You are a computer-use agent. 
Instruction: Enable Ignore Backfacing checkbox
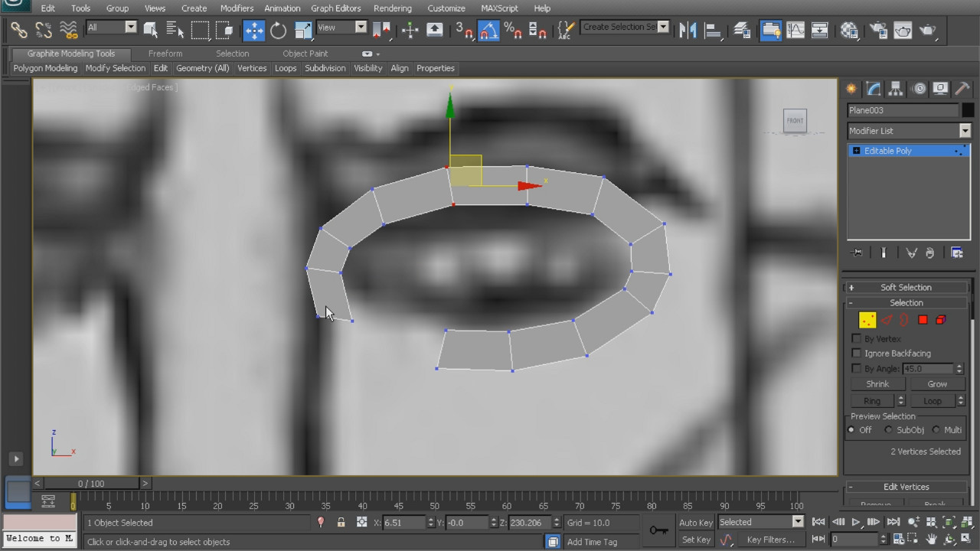click(857, 353)
